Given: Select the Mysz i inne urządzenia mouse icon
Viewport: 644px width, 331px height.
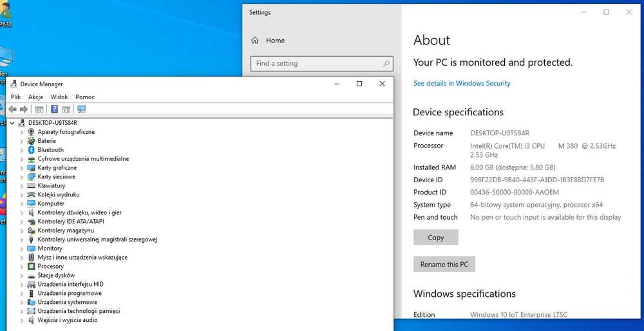Looking at the screenshot, I should (31, 257).
